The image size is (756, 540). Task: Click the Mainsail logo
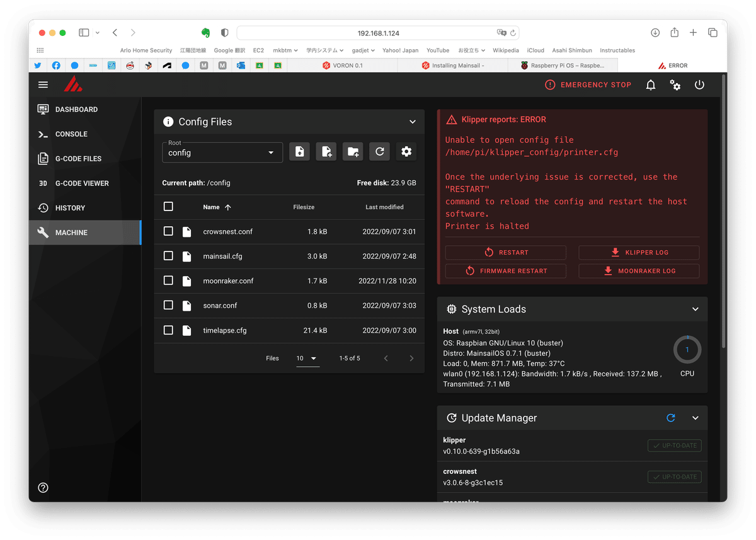click(73, 84)
